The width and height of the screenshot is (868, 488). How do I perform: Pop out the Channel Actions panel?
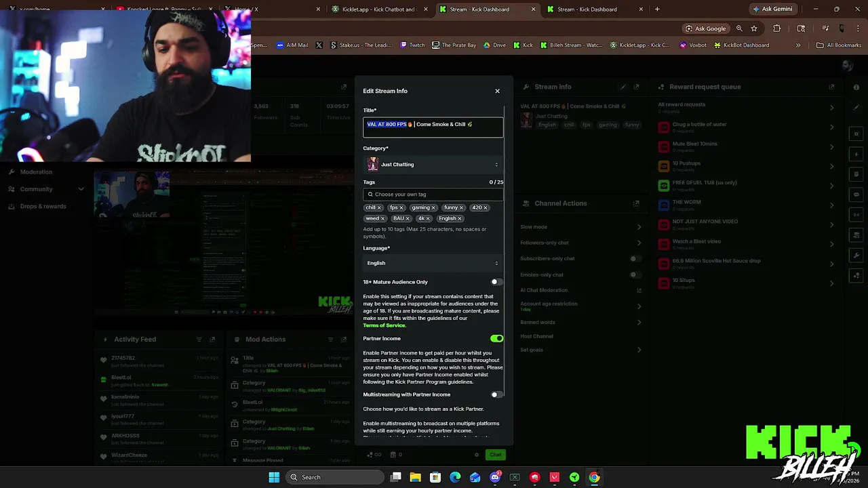pyautogui.click(x=636, y=203)
